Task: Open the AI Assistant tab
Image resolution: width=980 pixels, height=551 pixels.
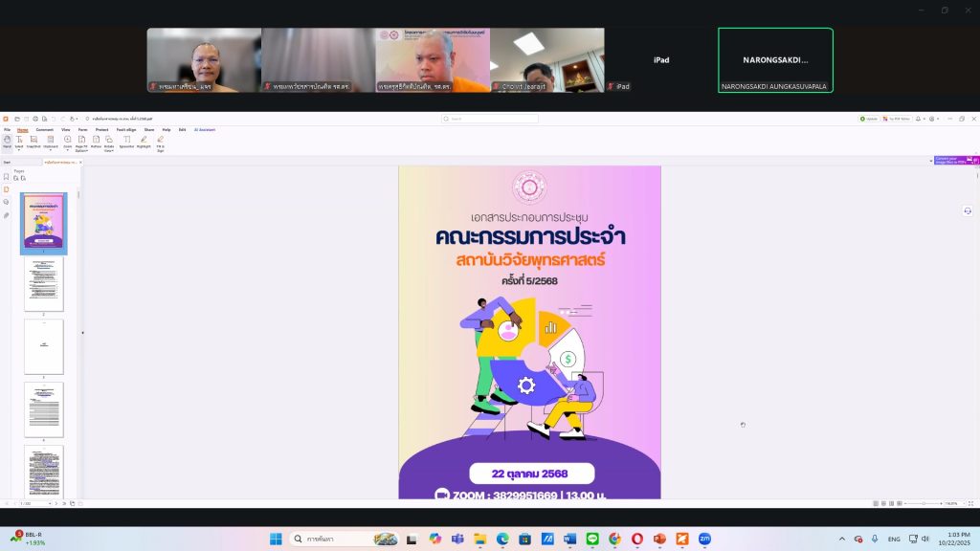Action: coord(205,129)
